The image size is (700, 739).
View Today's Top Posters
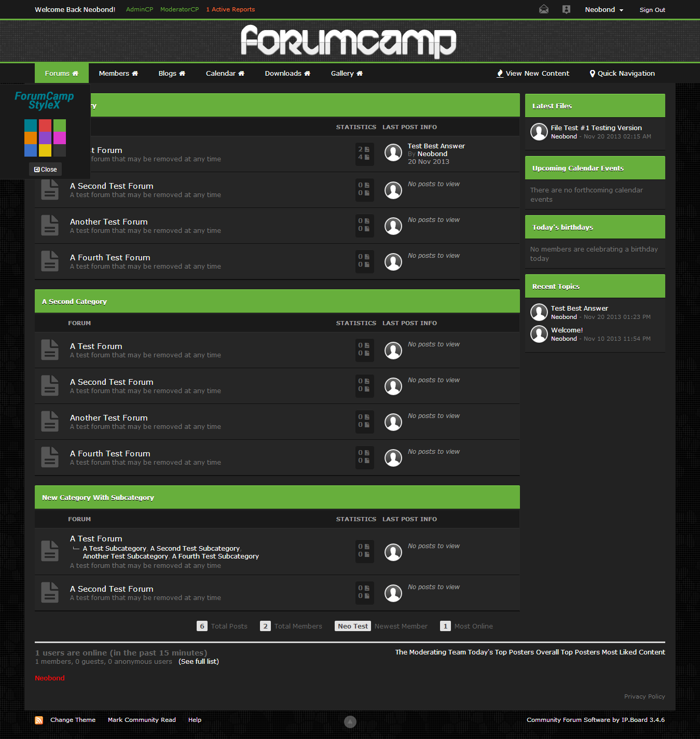click(x=500, y=652)
